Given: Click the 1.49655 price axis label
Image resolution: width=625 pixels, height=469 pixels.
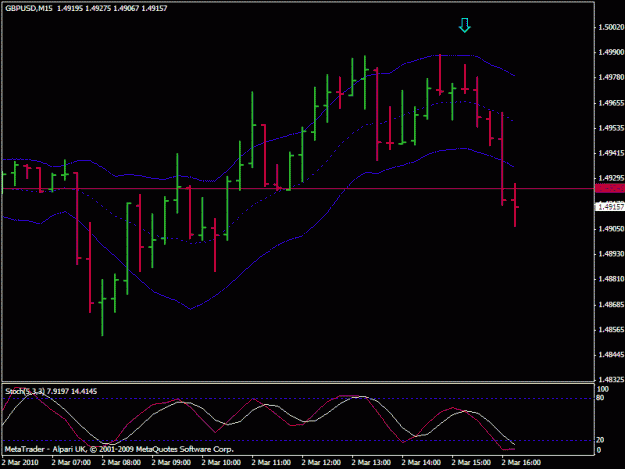Looking at the screenshot, I should [611, 103].
